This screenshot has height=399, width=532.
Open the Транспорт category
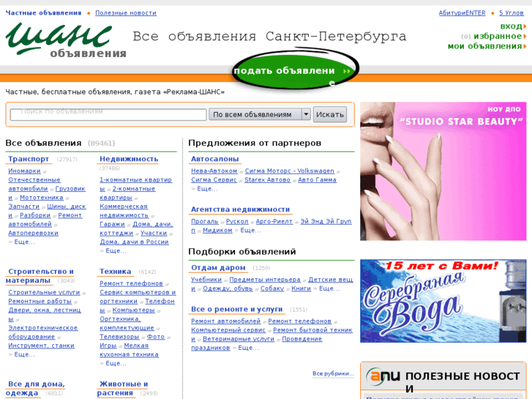point(29,159)
